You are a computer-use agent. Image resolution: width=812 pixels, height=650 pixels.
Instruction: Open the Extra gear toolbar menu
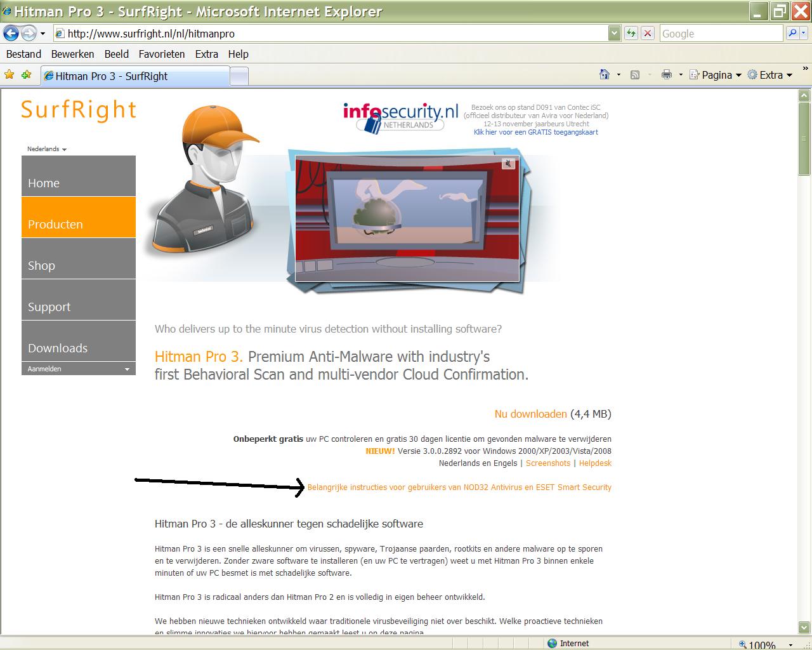click(x=770, y=75)
